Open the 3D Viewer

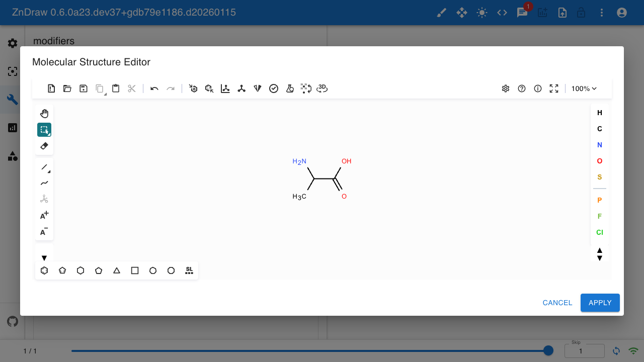pos(322,88)
